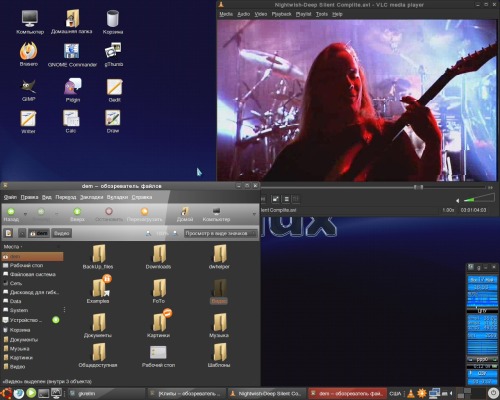Open the Закладки menu in file browser
Viewport: 500px width, 400px height.
(x=92, y=197)
